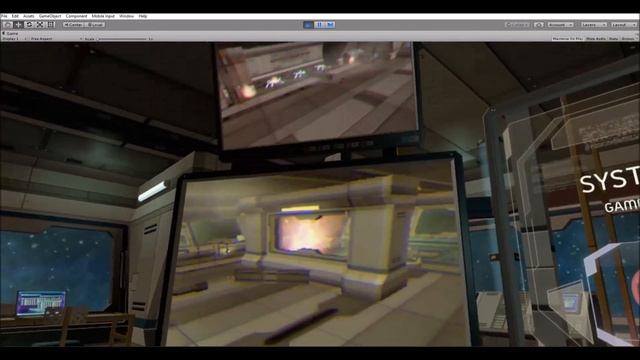Open the Window menu
The image size is (640, 360).
click(127, 16)
